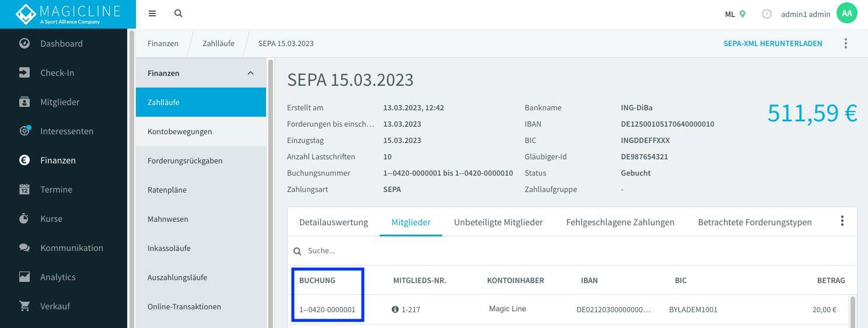Click admin1 admin user name
This screenshot has height=328, width=868.
(806, 14)
